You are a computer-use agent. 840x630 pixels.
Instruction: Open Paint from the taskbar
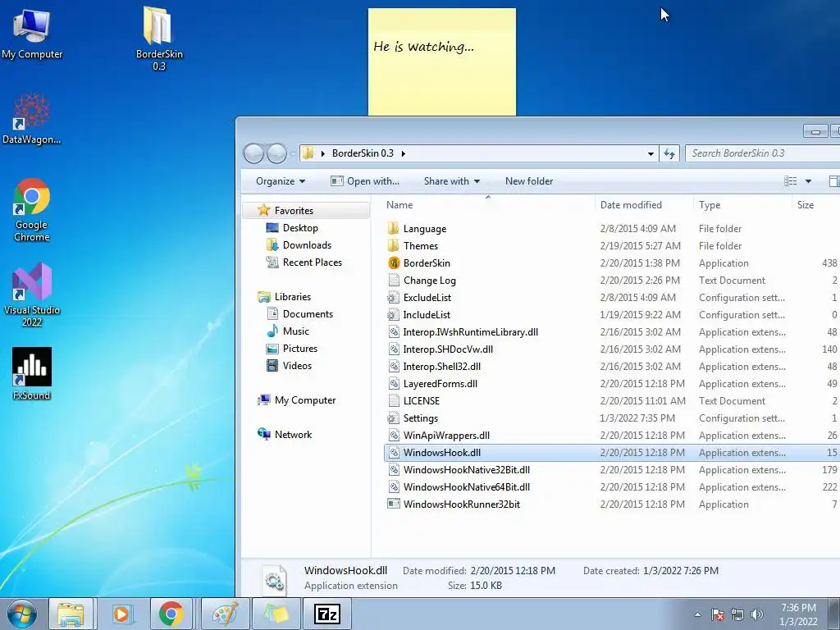225,614
